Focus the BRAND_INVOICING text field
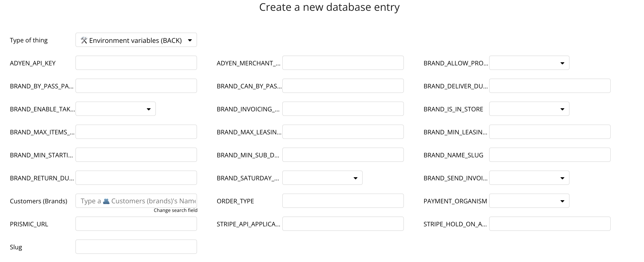This screenshot has width=644, height=262. tap(343, 109)
